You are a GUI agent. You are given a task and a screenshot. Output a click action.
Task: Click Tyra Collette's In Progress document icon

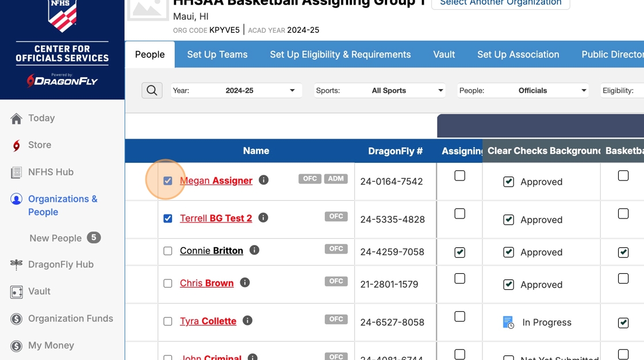pyautogui.click(x=508, y=323)
